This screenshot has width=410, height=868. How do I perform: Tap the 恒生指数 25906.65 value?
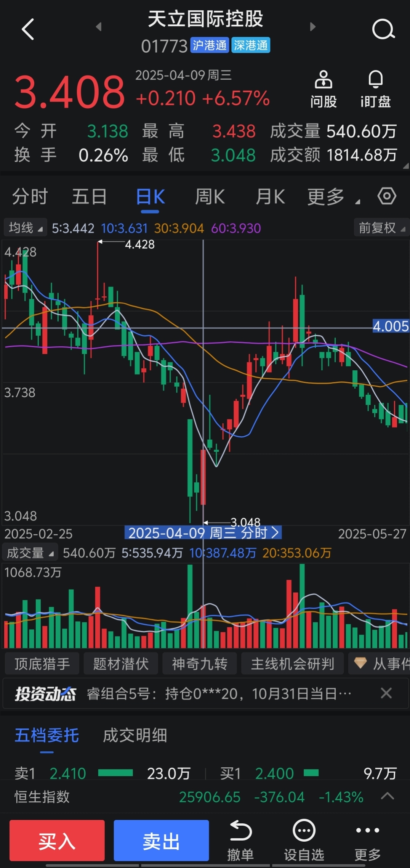click(210, 797)
